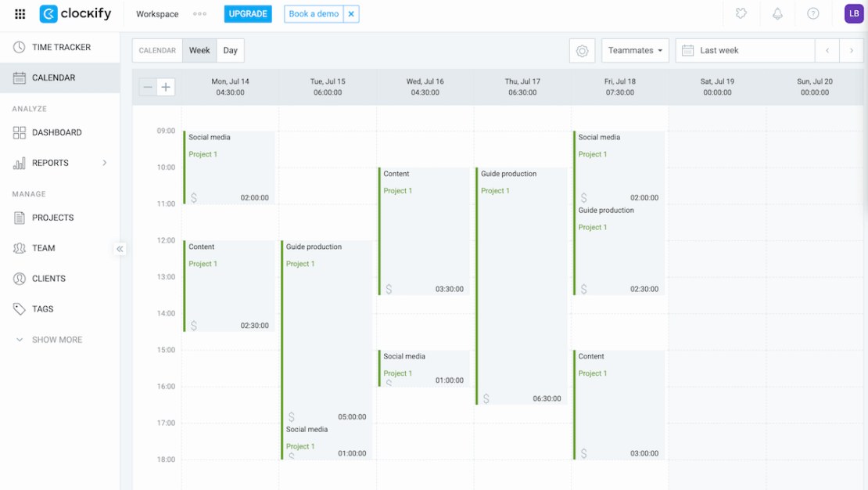
Task: Click the calendar settings gear icon
Action: [x=582, y=51]
